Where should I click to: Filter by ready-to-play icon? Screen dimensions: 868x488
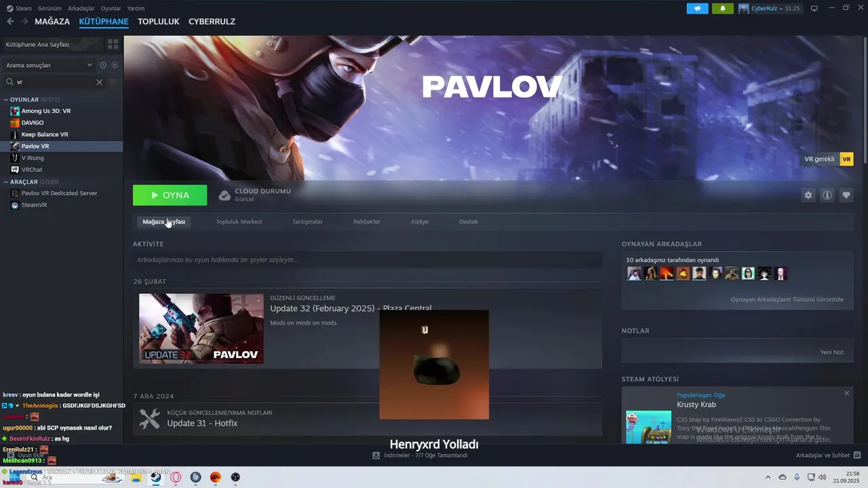pyautogui.click(x=115, y=65)
